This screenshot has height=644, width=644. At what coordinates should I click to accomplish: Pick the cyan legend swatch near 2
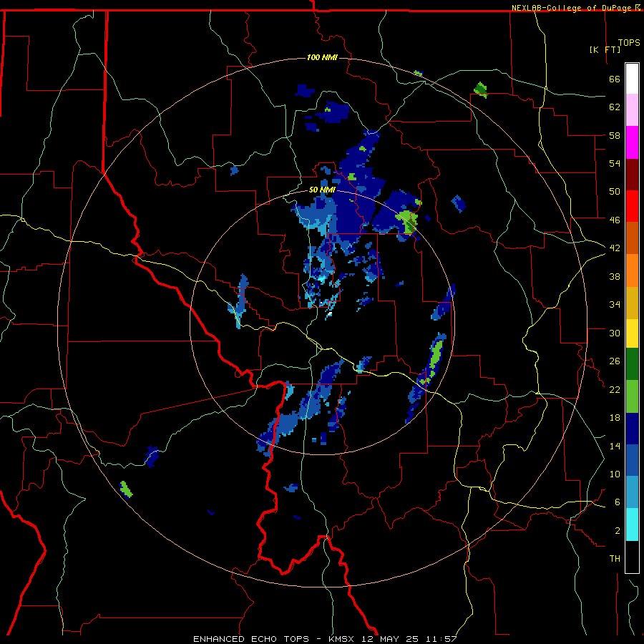(632, 525)
